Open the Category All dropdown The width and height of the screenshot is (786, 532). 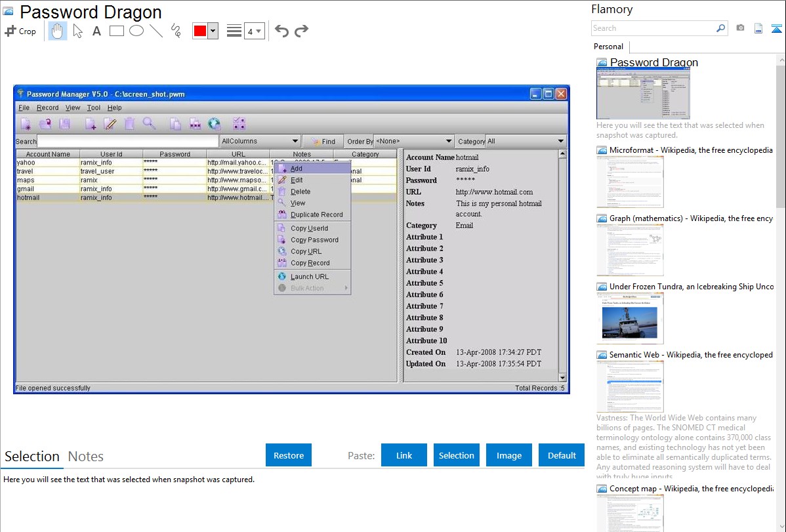pyautogui.click(x=526, y=141)
